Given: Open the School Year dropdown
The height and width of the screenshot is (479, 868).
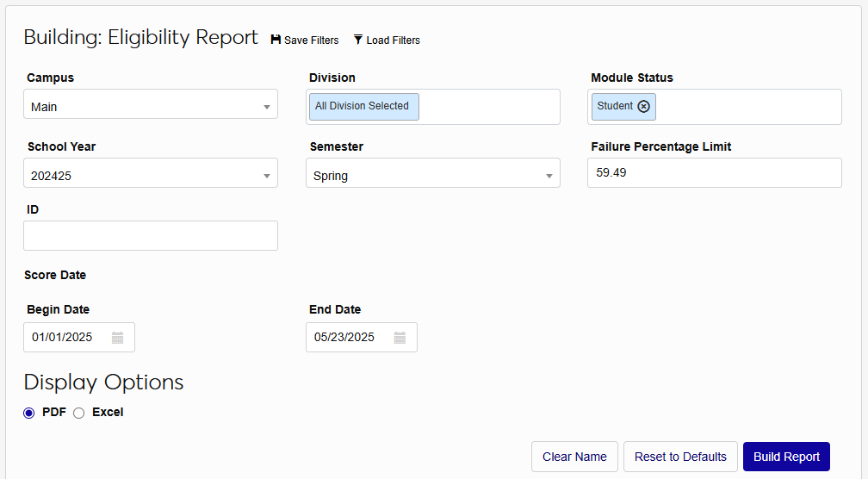Looking at the screenshot, I should coord(151,176).
